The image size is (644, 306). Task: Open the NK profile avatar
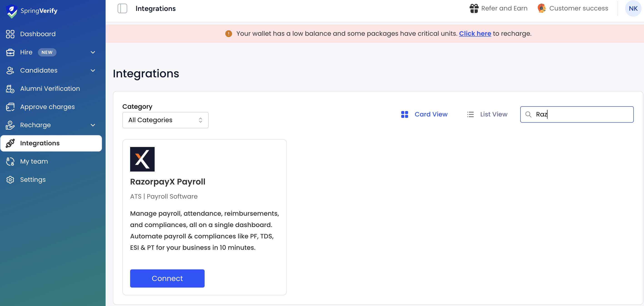coord(633,8)
